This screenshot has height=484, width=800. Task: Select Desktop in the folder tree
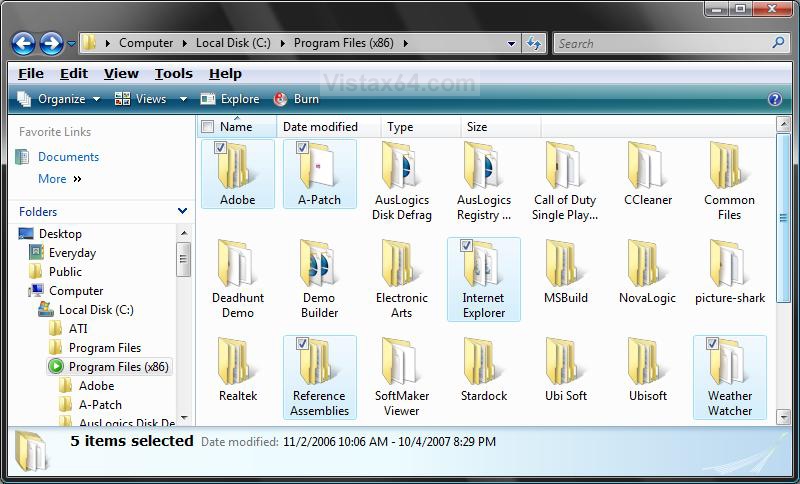click(x=60, y=234)
